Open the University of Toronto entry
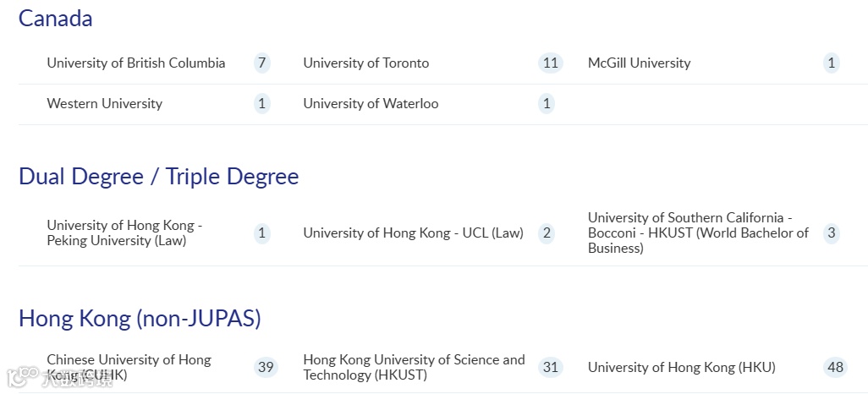The width and height of the screenshot is (868, 394). click(365, 63)
